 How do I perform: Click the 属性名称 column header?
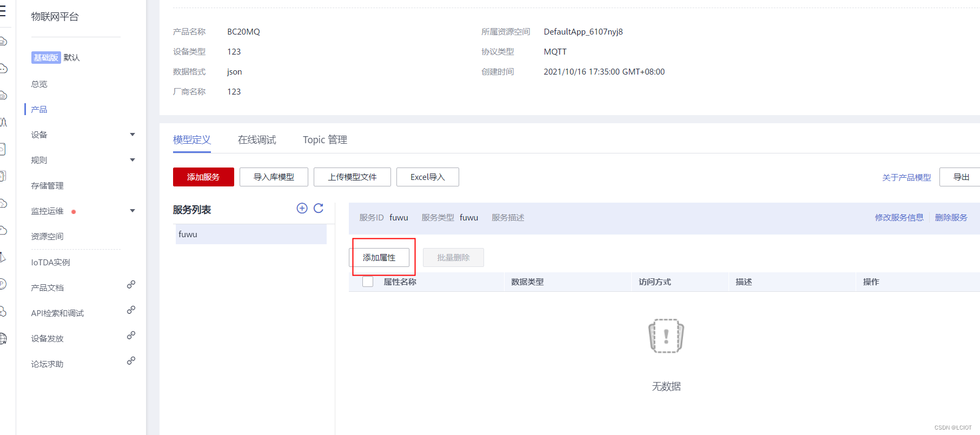[x=400, y=282]
